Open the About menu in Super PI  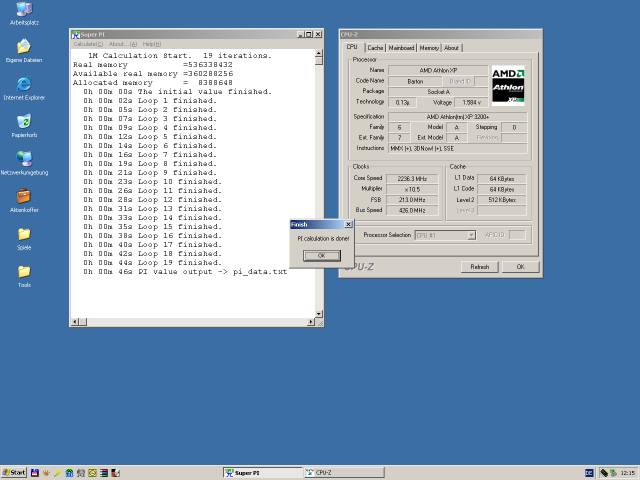(x=122, y=44)
